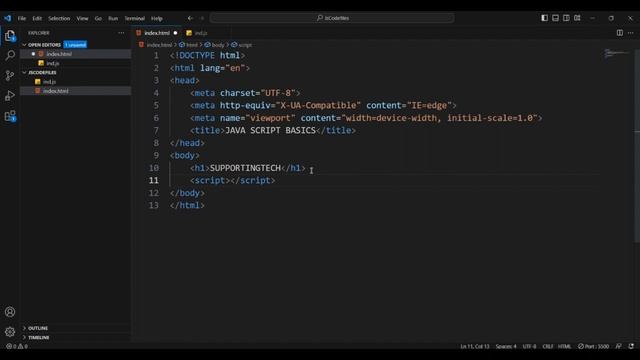Viewport: 640px width, 360px height.
Task: Toggle the bottom panel
Action: tap(556, 18)
